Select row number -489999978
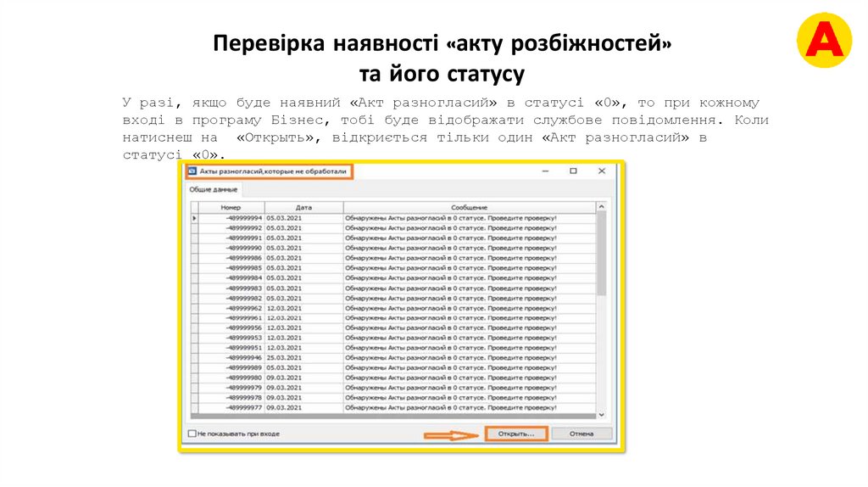The height and width of the screenshot is (487, 868). (393, 398)
